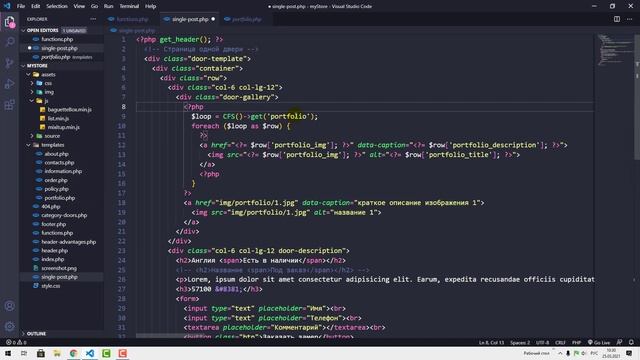640x360 pixels.
Task: Open Windows action center icon
Action: (629, 353)
